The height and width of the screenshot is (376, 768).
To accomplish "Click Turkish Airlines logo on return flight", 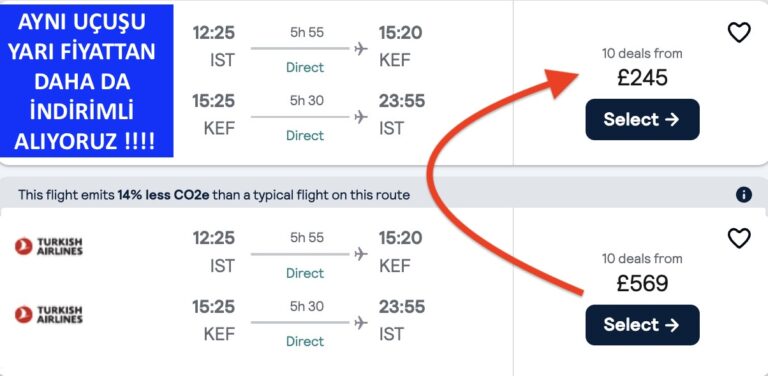I will pos(48,314).
